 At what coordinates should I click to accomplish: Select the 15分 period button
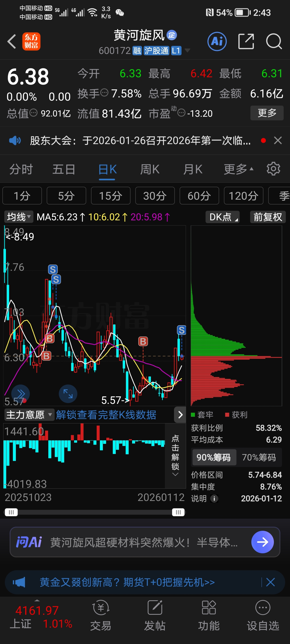(111, 196)
